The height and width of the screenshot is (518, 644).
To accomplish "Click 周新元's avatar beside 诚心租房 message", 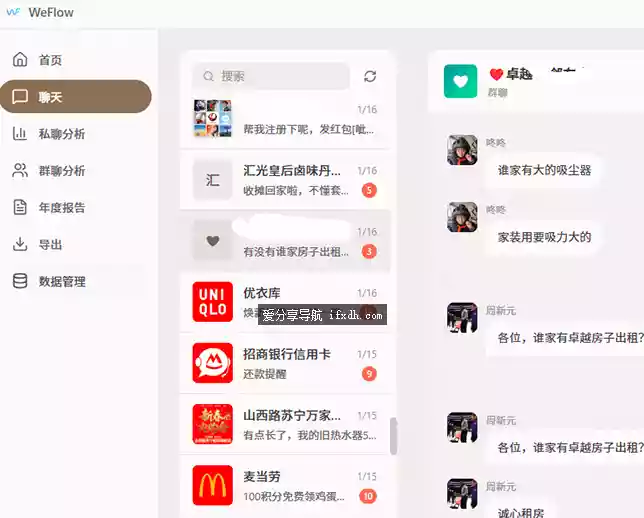I will click(462, 493).
